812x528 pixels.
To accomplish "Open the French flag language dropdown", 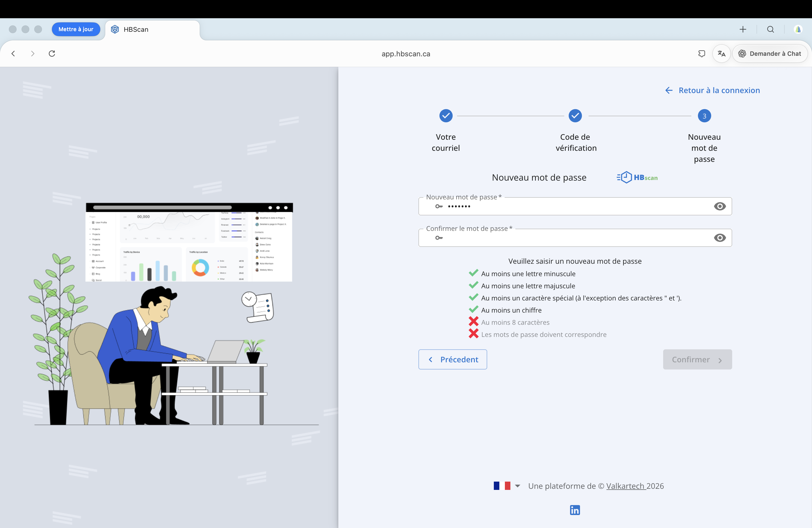I will point(507,486).
